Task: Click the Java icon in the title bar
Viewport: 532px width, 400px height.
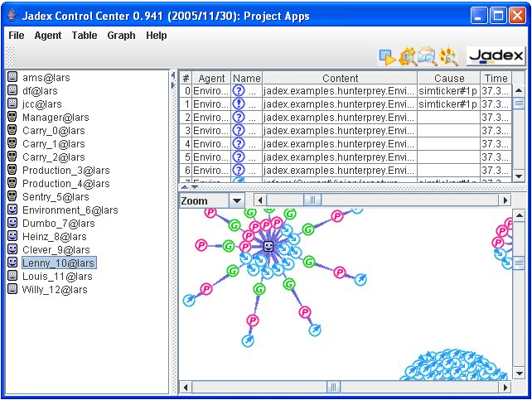Action: [x=12, y=15]
